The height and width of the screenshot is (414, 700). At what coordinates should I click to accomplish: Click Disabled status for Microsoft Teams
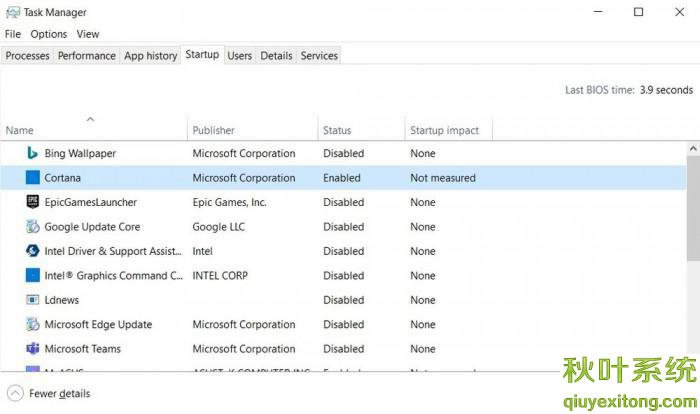[344, 348]
